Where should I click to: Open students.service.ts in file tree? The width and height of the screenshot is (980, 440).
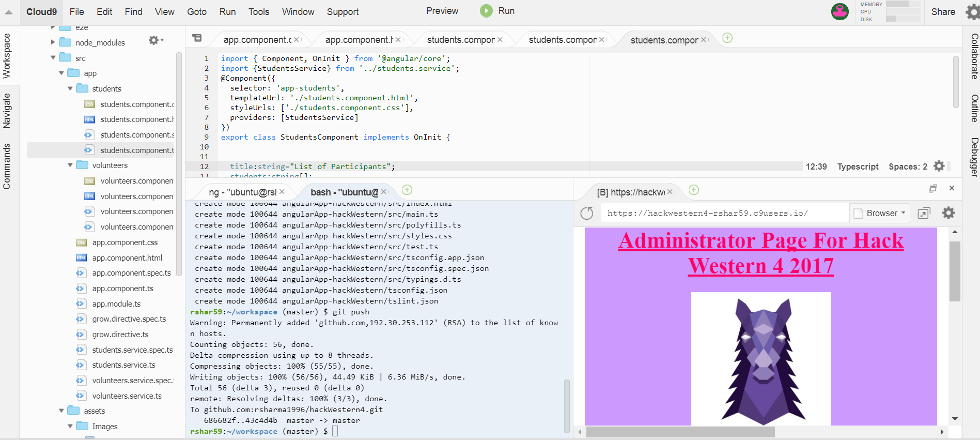(x=123, y=365)
